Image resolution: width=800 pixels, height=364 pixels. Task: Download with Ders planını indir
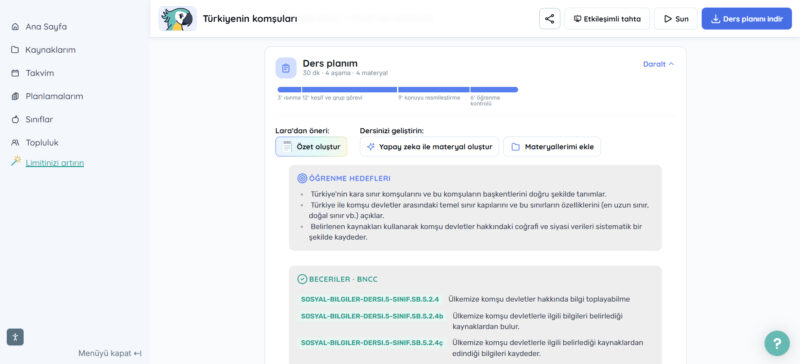pyautogui.click(x=746, y=19)
